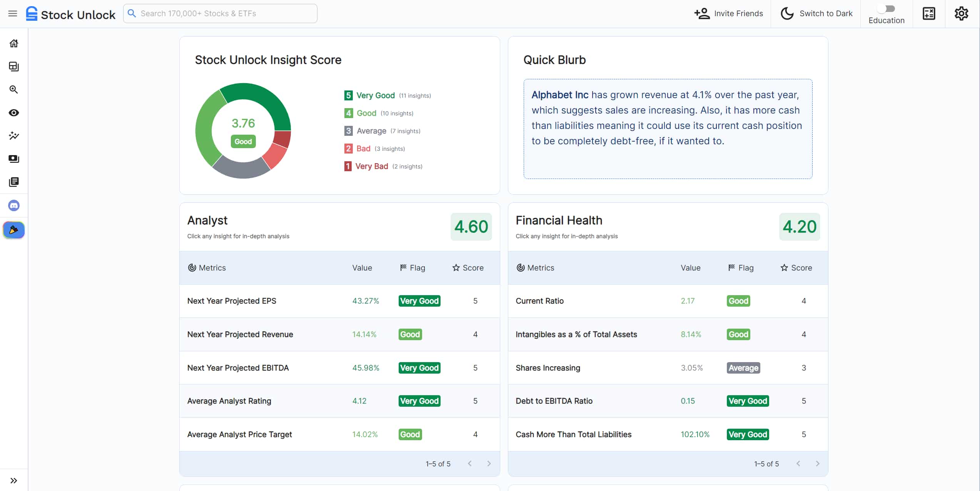Click the 102.10% value cell
The width and height of the screenshot is (980, 491).
click(x=695, y=435)
